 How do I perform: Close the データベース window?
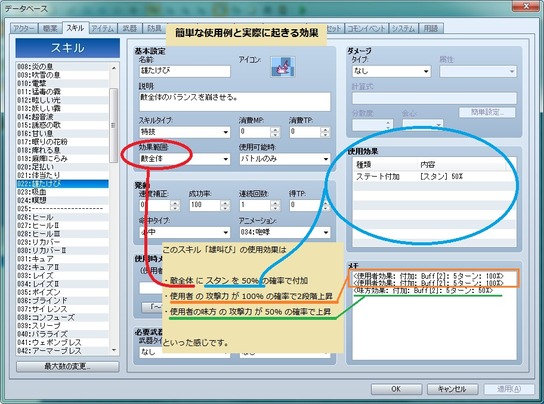click(527, 5)
